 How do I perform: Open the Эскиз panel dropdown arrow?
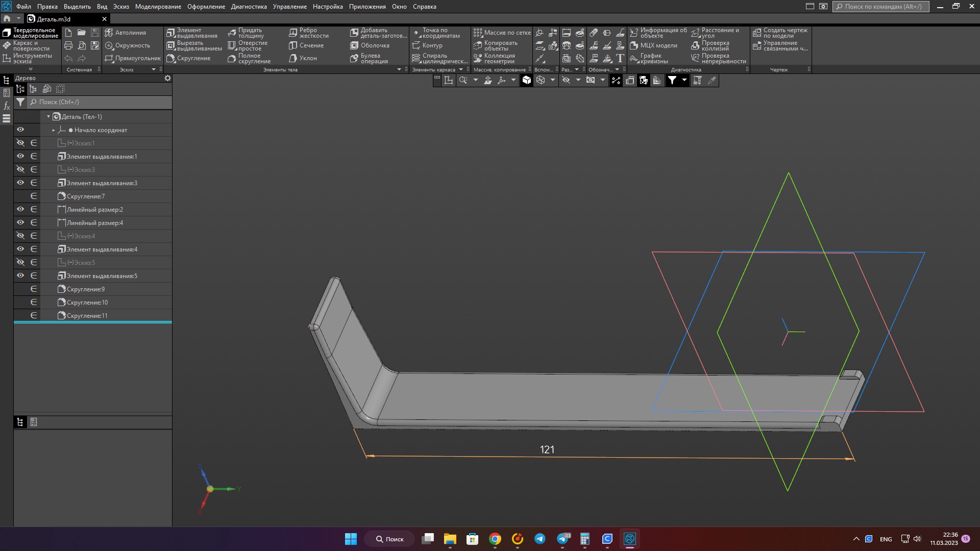pos(154,69)
